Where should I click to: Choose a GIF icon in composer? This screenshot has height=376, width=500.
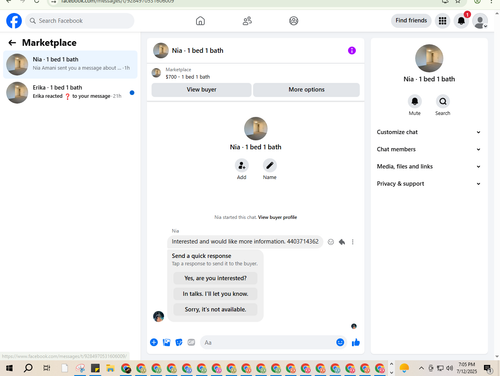191,342
